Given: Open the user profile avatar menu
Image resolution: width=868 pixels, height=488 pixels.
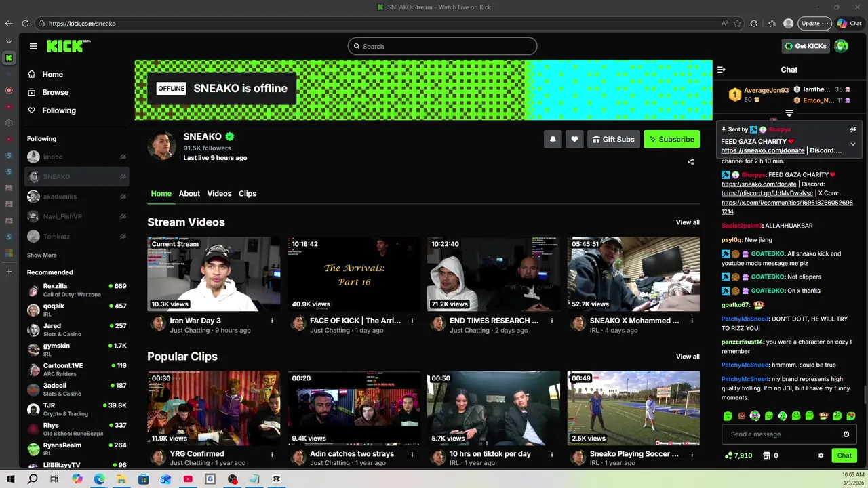Looking at the screenshot, I should click(842, 46).
